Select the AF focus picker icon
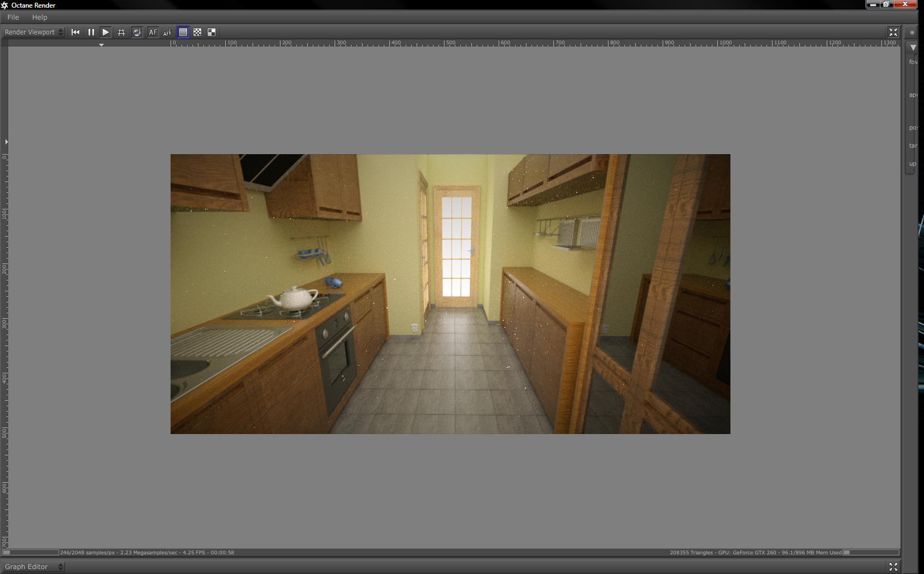 pyautogui.click(x=167, y=32)
